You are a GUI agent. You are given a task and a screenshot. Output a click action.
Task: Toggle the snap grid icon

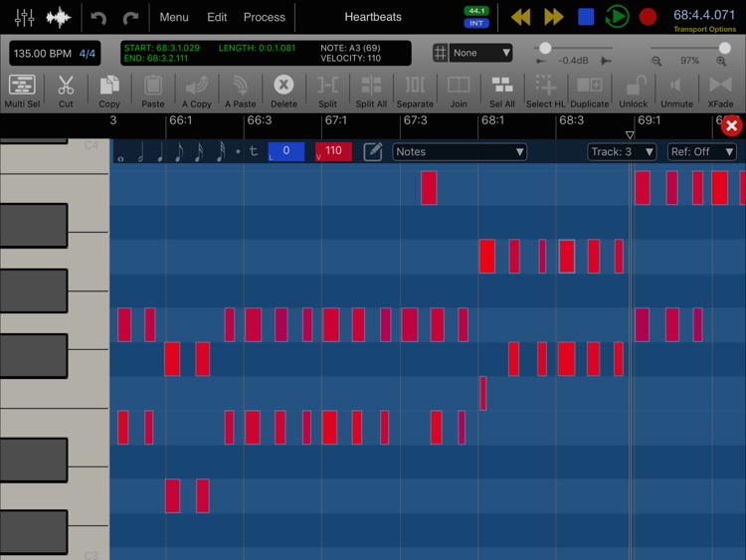pos(440,53)
